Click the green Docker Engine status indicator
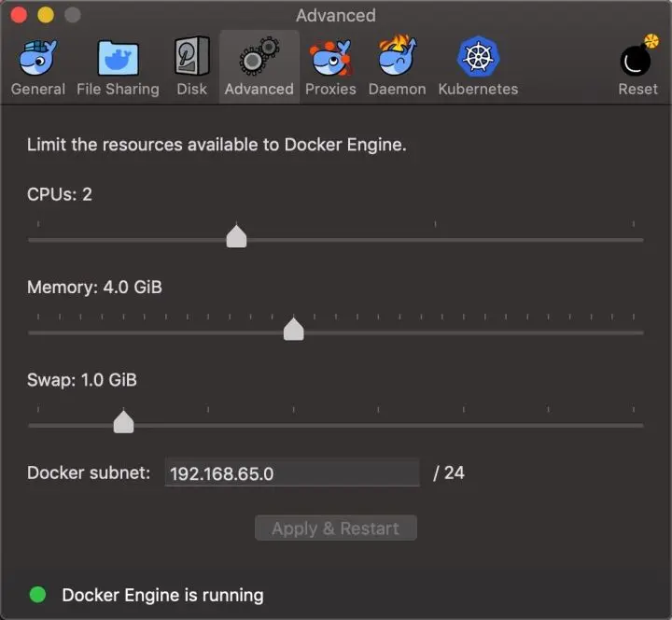 pos(38,595)
